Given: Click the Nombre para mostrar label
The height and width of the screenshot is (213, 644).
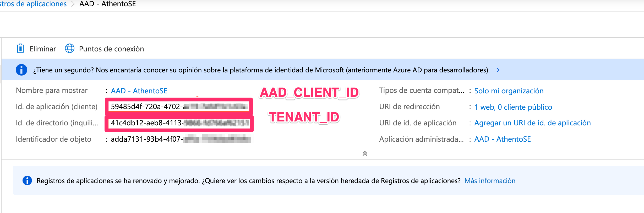Looking at the screenshot, I should [x=52, y=90].
